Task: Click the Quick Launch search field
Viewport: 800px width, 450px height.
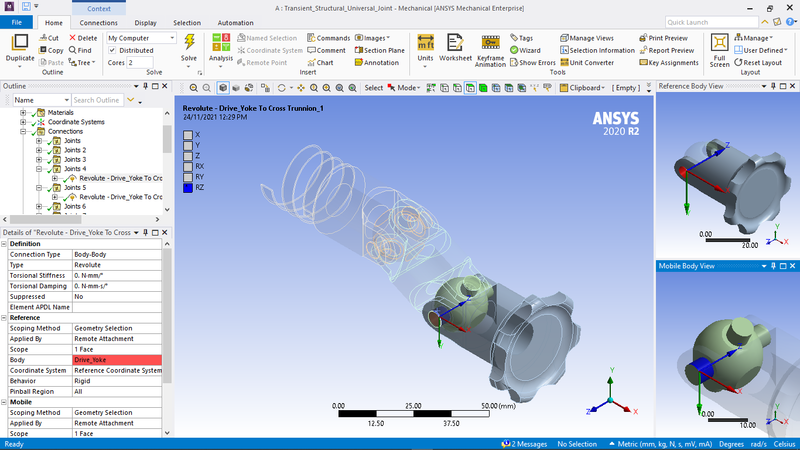Action: (711, 22)
